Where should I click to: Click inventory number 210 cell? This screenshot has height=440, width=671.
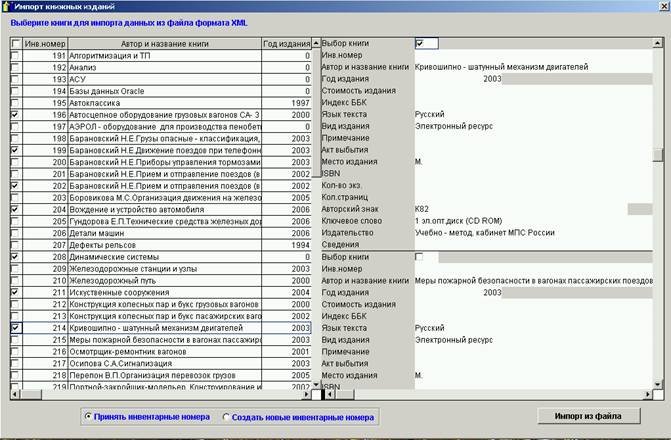click(45, 281)
